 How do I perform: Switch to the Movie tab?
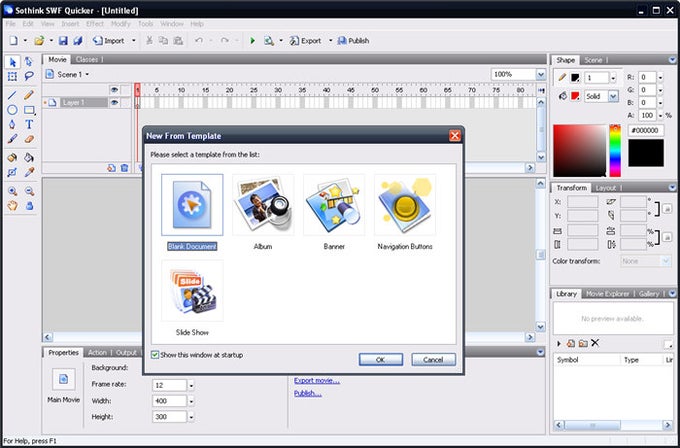click(x=57, y=59)
